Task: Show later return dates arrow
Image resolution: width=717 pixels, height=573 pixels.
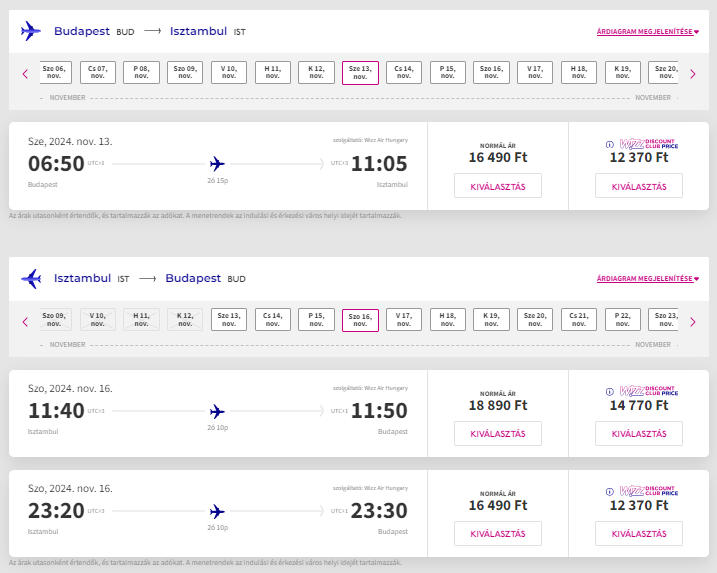Action: pos(692,321)
